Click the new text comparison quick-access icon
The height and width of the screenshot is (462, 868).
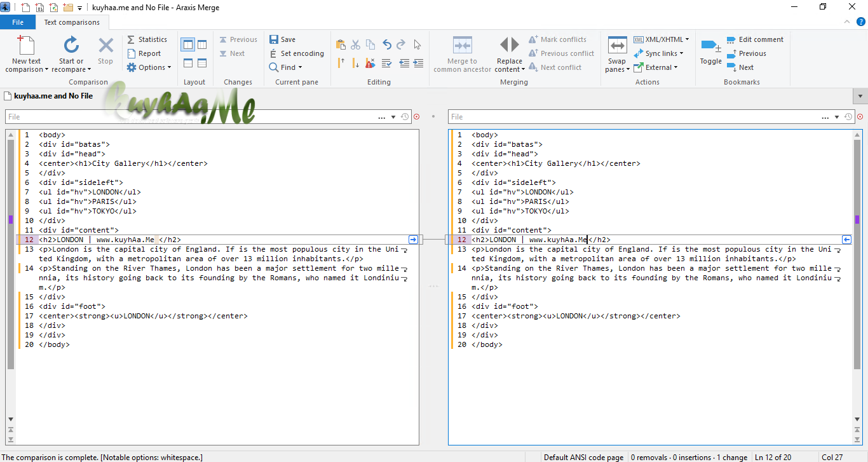click(25, 7)
